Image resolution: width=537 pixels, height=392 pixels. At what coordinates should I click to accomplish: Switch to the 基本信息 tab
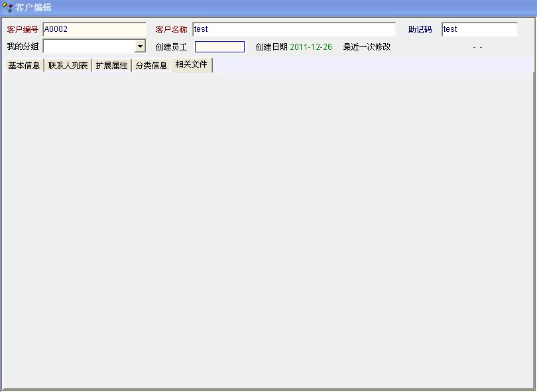(x=24, y=66)
